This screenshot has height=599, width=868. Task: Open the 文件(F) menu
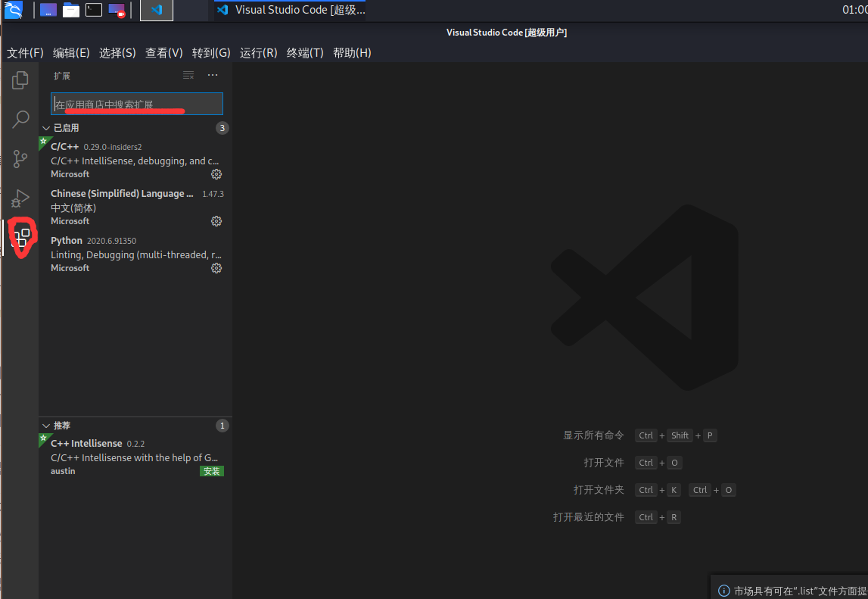pos(25,53)
